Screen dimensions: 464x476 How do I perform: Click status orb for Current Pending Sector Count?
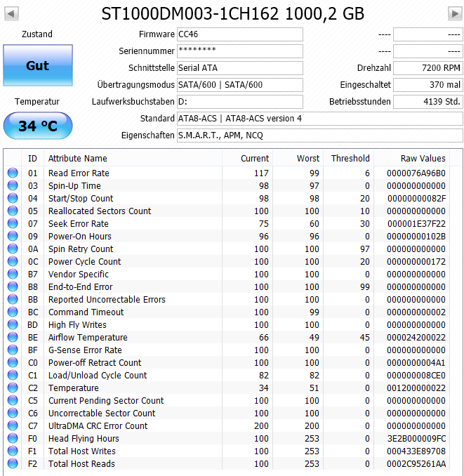pos(13,400)
